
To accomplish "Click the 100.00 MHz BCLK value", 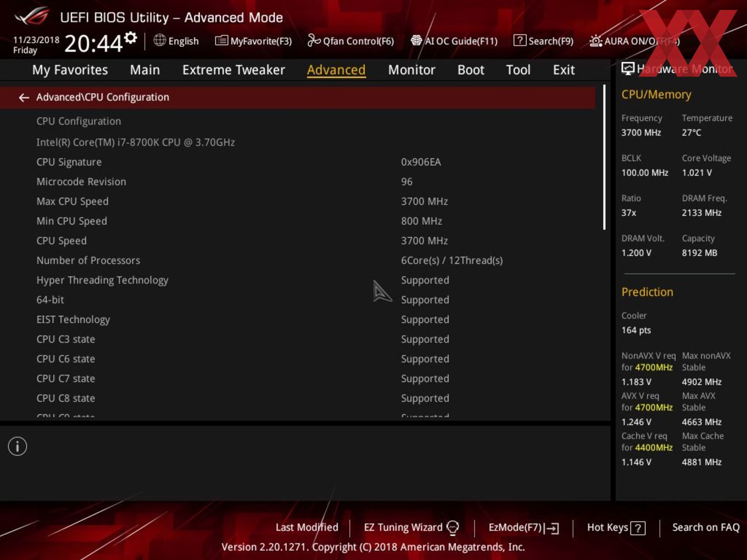I will point(645,172).
